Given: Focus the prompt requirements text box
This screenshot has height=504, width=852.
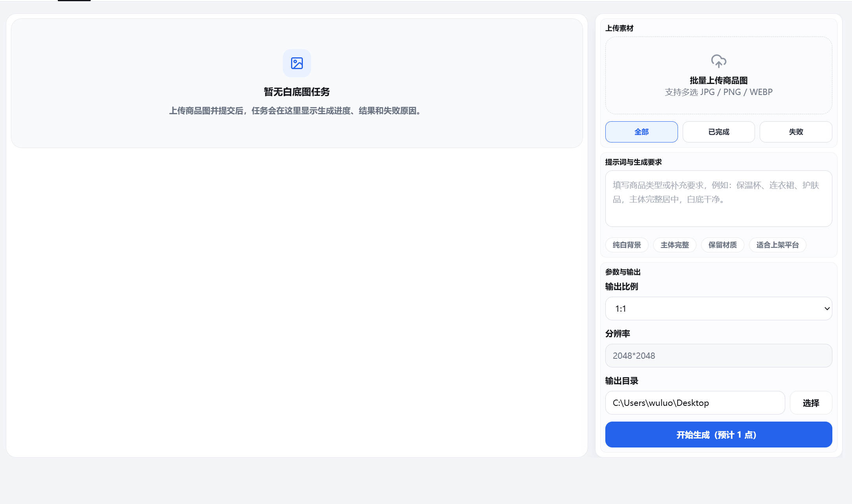Looking at the screenshot, I should 718,199.
